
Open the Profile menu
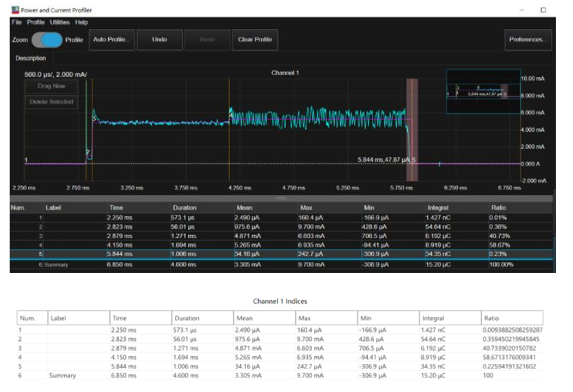(36, 23)
